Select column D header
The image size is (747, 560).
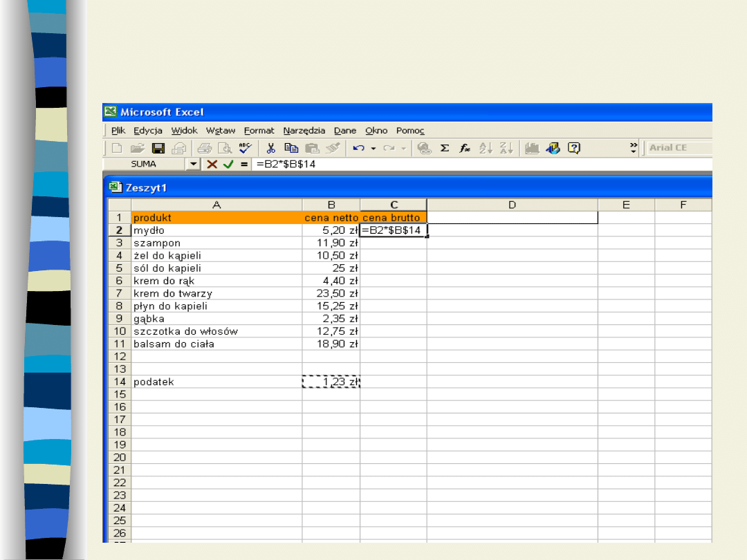(512, 205)
